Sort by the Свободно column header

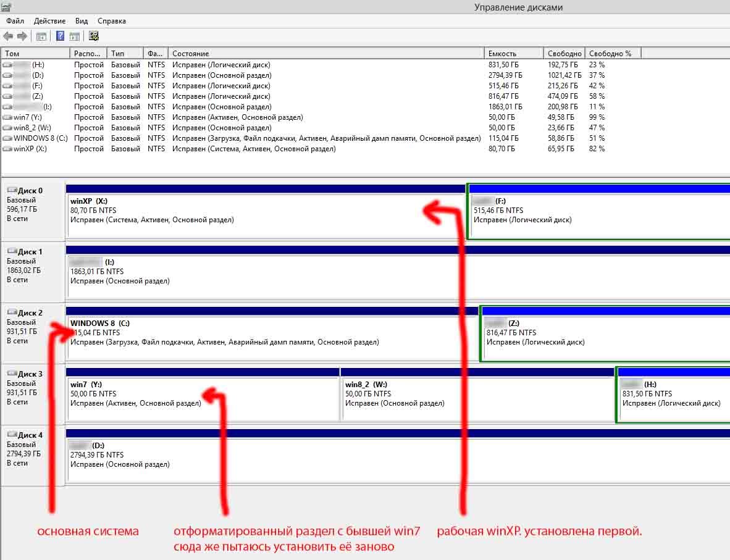click(564, 54)
